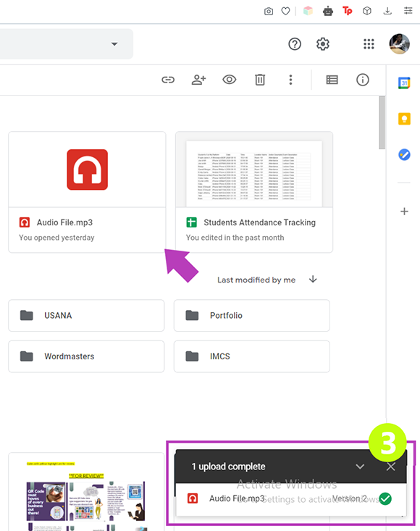
Task: Open Google Calendar side panel icon
Action: point(404,83)
